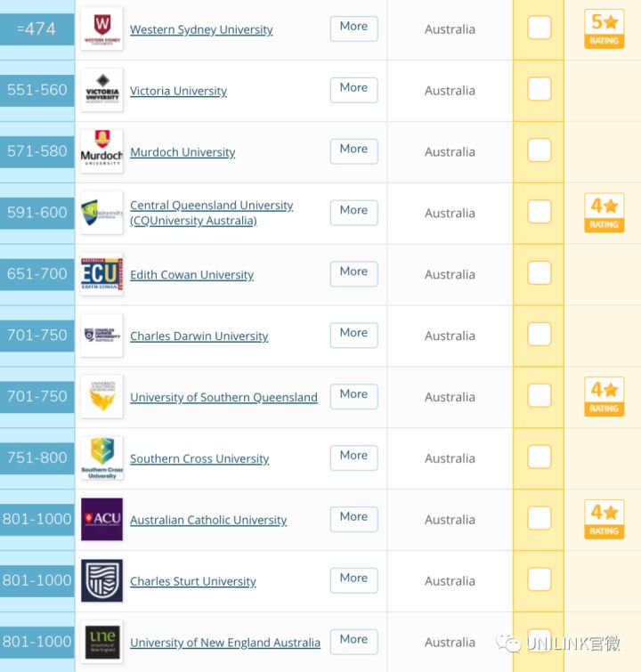641x672 pixels.
Task: Open the Australian Catholic University link
Action: coord(208,520)
